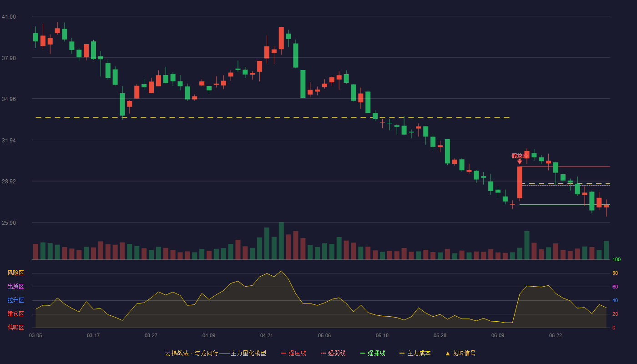
Task: Select the 出货区 zone label
Action: coord(15,287)
